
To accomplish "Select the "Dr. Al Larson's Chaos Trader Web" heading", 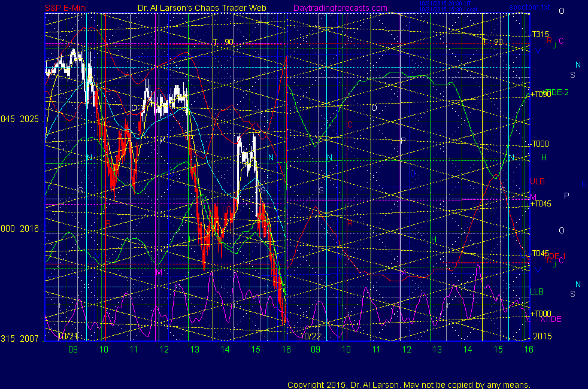I will [x=202, y=8].
